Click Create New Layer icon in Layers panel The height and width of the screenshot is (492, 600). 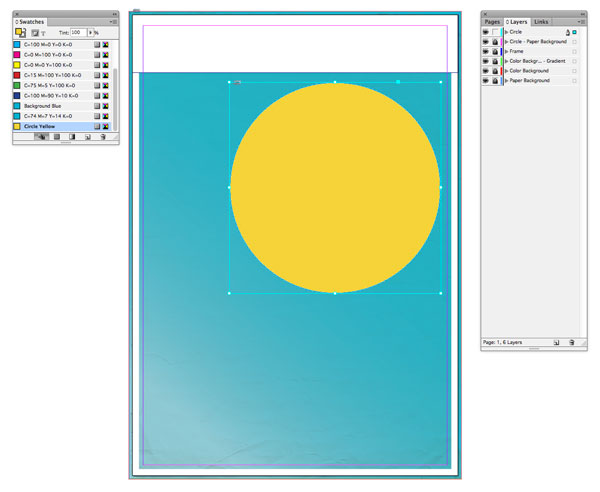pos(556,342)
